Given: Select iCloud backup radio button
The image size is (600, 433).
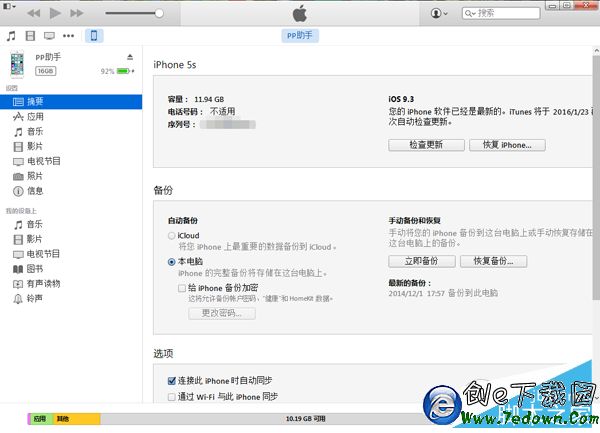Looking at the screenshot, I should (x=172, y=236).
